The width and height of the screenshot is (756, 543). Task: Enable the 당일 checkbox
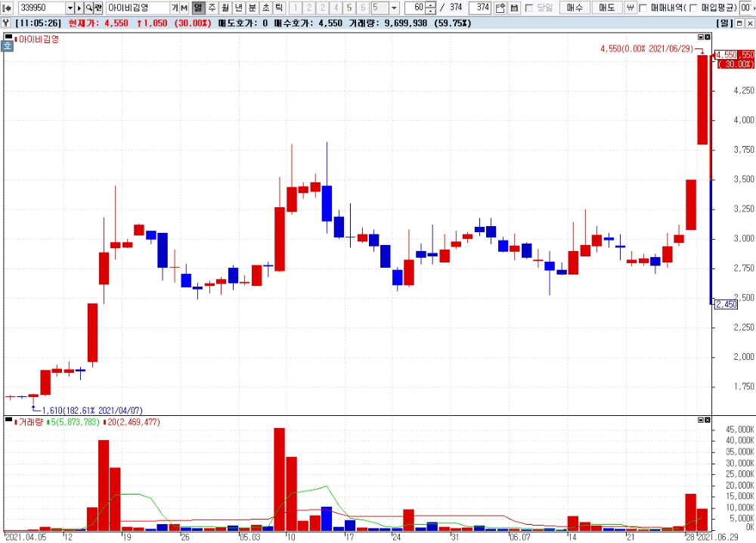529,8
